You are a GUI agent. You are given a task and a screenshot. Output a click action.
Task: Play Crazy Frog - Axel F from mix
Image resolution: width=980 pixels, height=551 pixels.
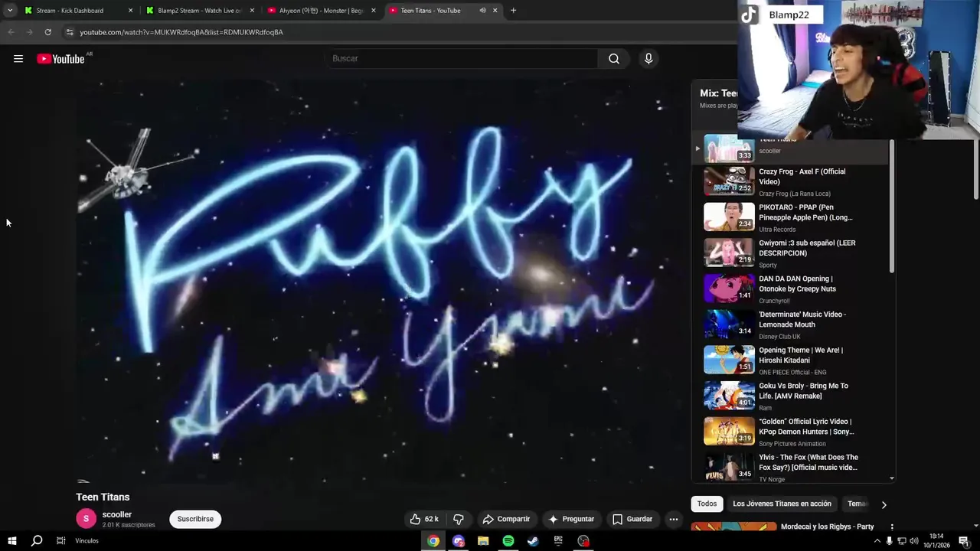tap(790, 182)
